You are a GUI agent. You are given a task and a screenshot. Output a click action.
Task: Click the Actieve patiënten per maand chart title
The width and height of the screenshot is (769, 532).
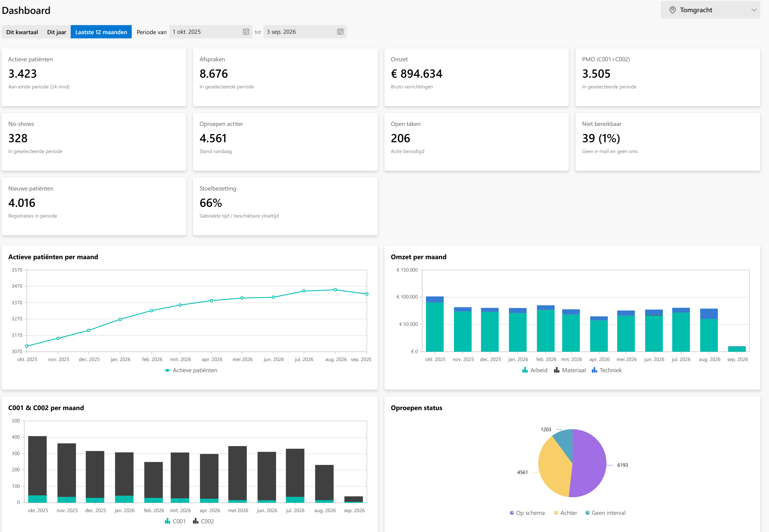click(x=53, y=257)
